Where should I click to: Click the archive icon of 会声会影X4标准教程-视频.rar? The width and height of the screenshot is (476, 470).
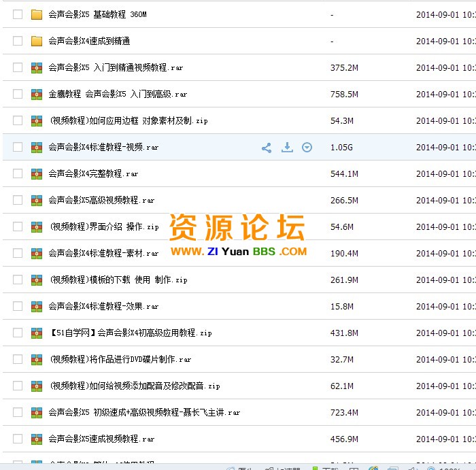point(37,147)
